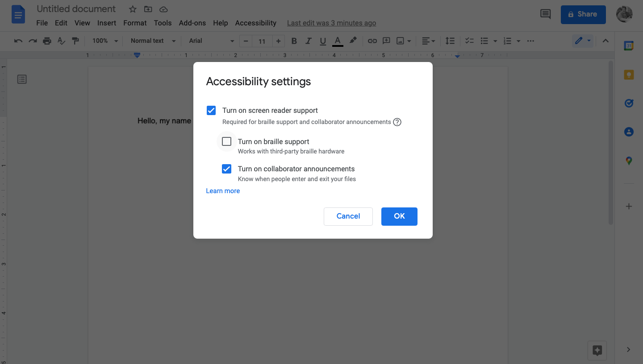Click the Undo arrow
Viewport: 643px width, 364px height.
(18, 41)
